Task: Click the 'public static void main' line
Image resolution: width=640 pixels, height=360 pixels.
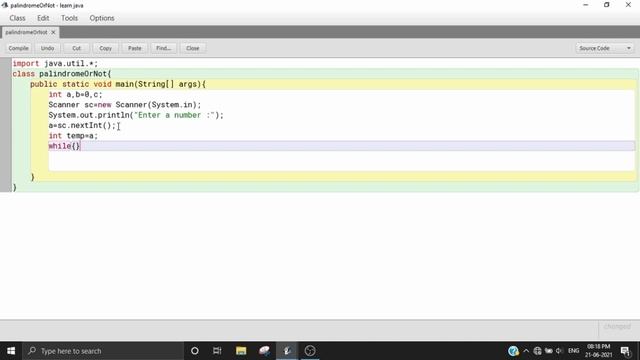Action: pos(118,84)
